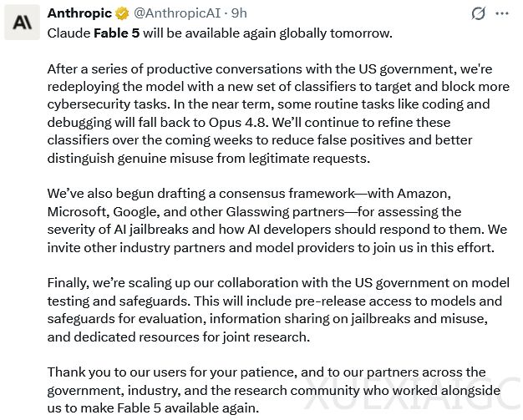Click the gold verified badge
This screenshot has height=420, width=523.
point(122,13)
